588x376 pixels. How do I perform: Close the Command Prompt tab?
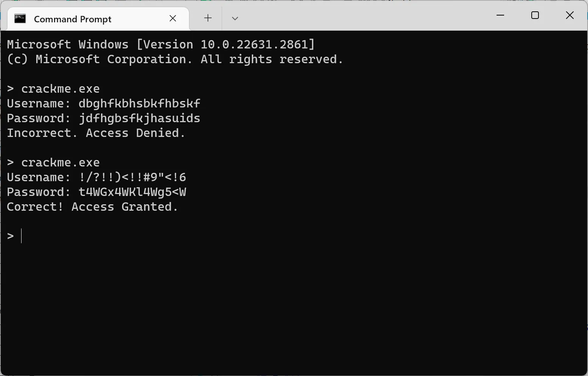pos(173,18)
